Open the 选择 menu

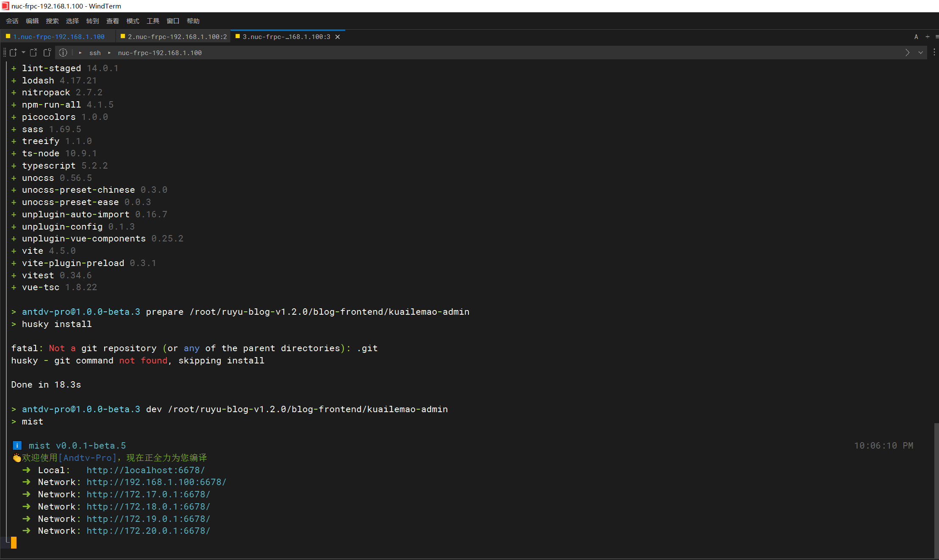click(x=72, y=21)
